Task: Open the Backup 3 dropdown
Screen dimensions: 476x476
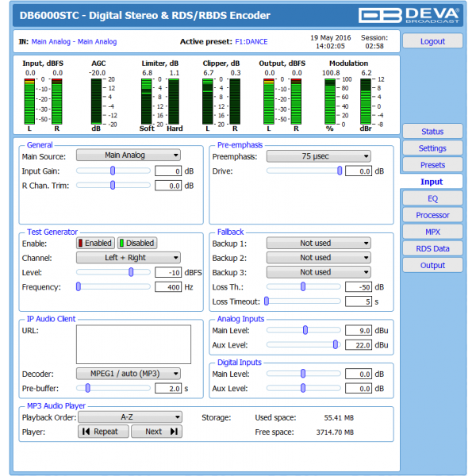Action: (318, 272)
